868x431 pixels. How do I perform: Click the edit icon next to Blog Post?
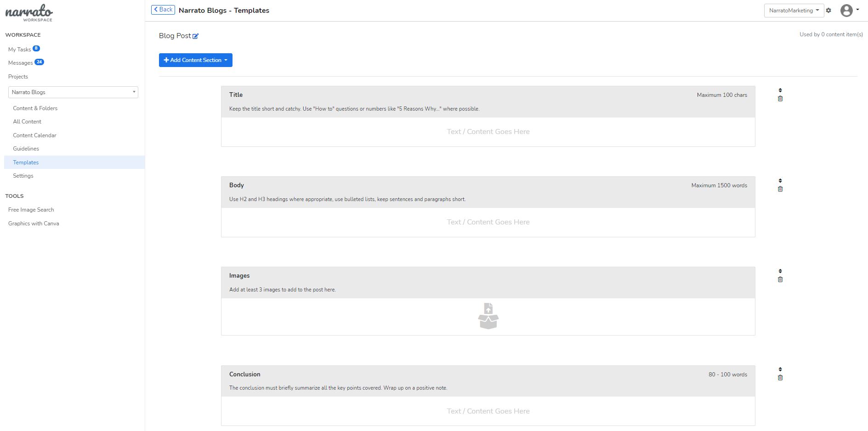click(195, 36)
